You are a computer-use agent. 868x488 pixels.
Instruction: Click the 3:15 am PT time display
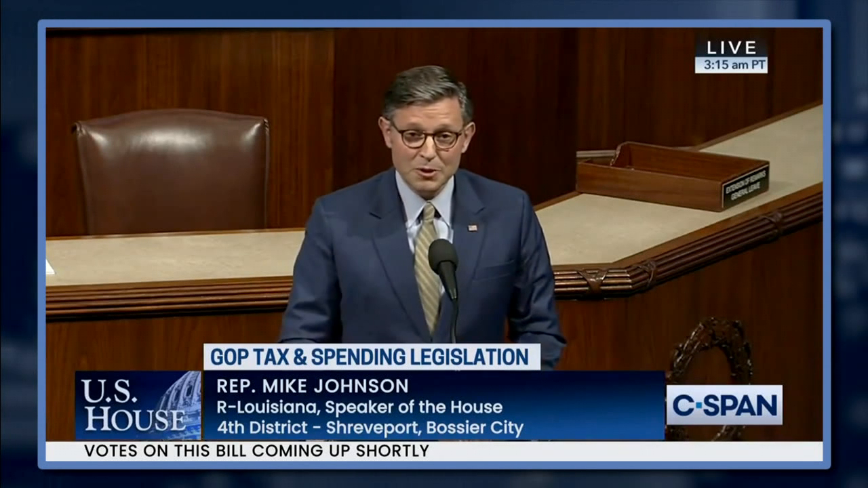click(731, 65)
